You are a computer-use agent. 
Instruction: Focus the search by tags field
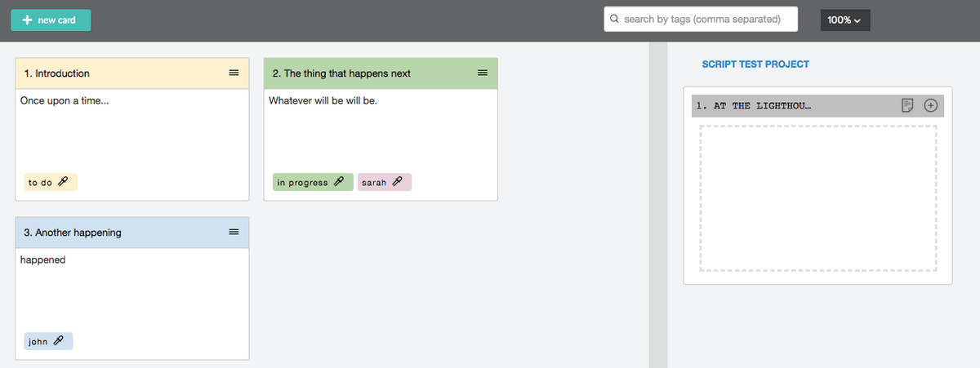pyautogui.click(x=701, y=19)
